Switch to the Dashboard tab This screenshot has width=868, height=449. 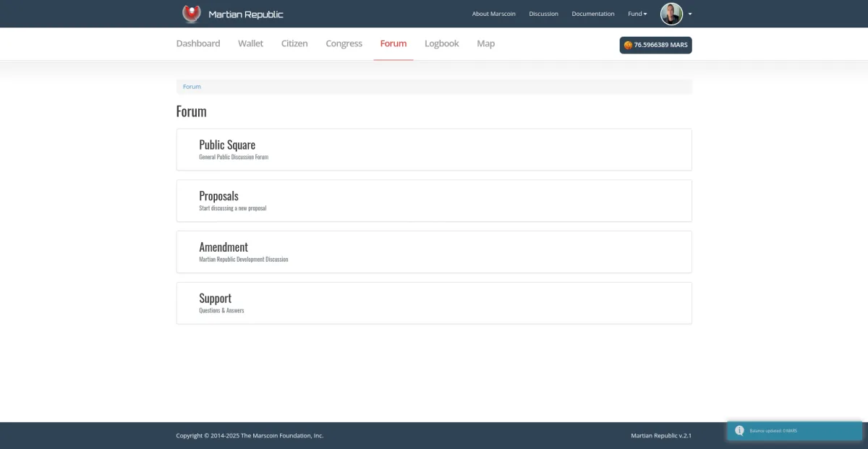point(198,43)
